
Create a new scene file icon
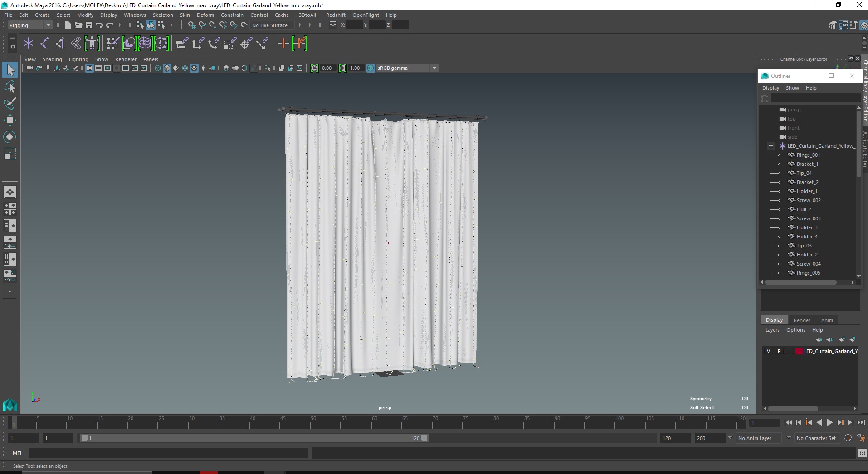pos(68,25)
